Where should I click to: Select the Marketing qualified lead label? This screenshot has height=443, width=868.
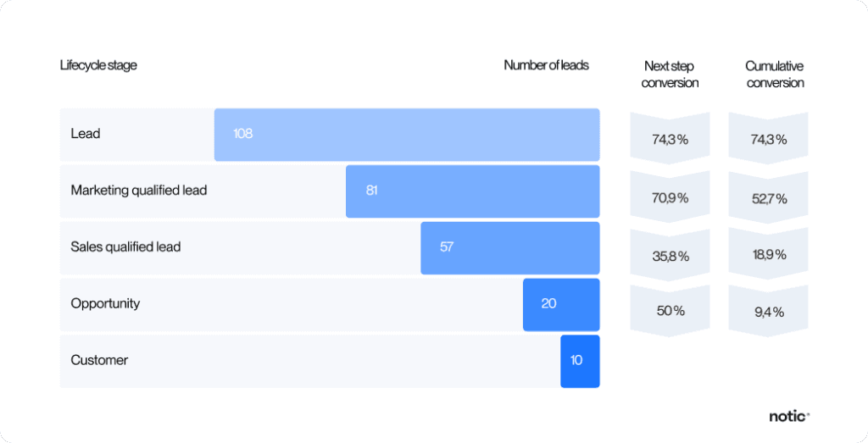point(139,191)
